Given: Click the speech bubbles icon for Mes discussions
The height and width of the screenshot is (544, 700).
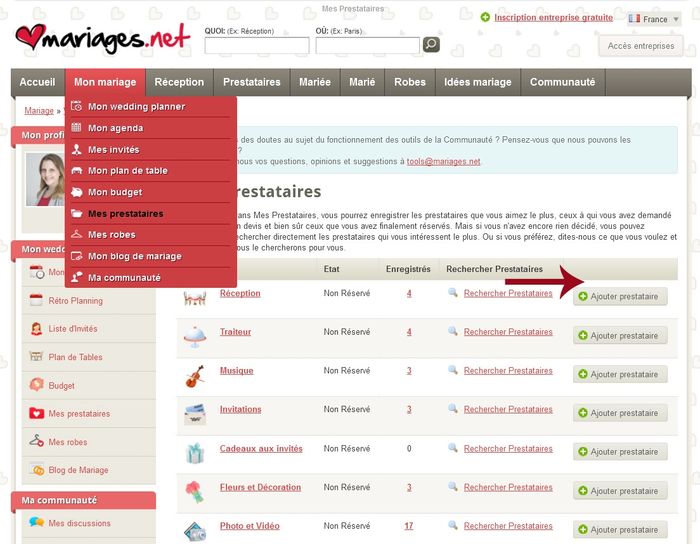Looking at the screenshot, I should (36, 522).
